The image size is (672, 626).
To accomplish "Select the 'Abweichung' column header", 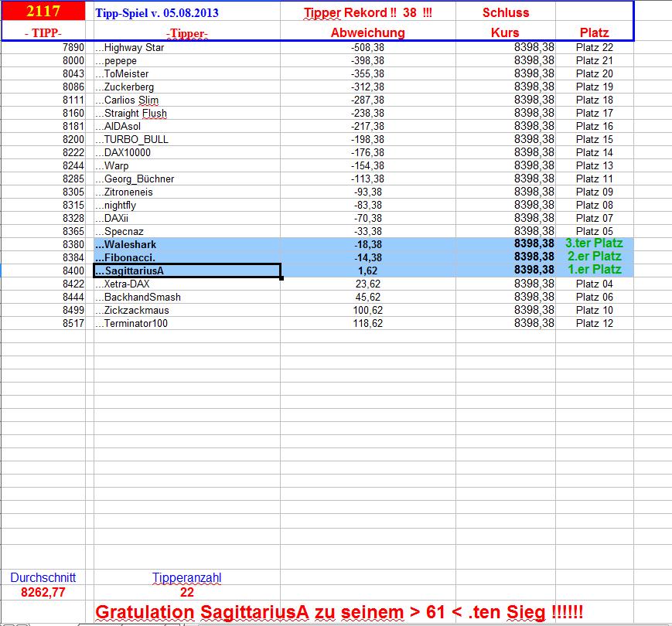I will click(368, 33).
